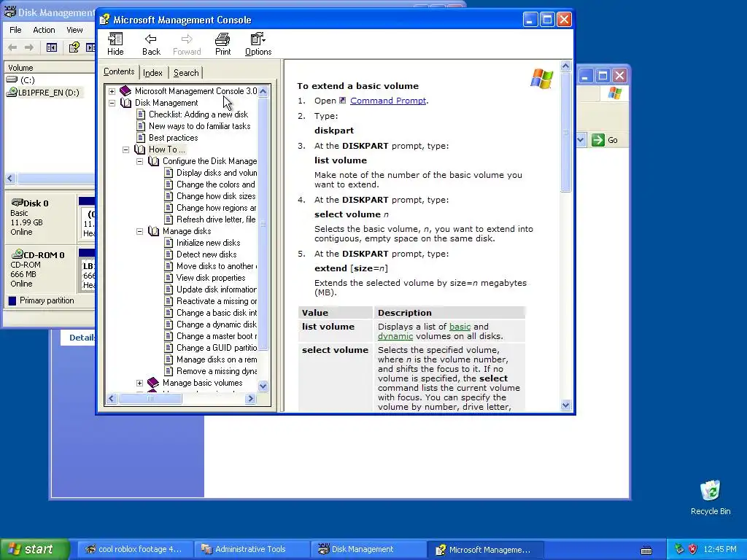This screenshot has width=747, height=560.
Task: Open the View disk properties topic
Action: click(211, 278)
